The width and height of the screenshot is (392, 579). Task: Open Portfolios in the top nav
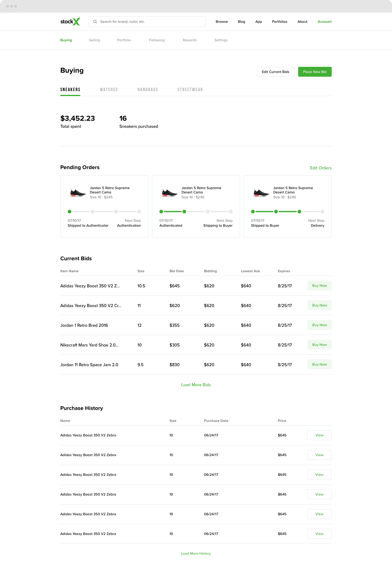click(x=280, y=22)
